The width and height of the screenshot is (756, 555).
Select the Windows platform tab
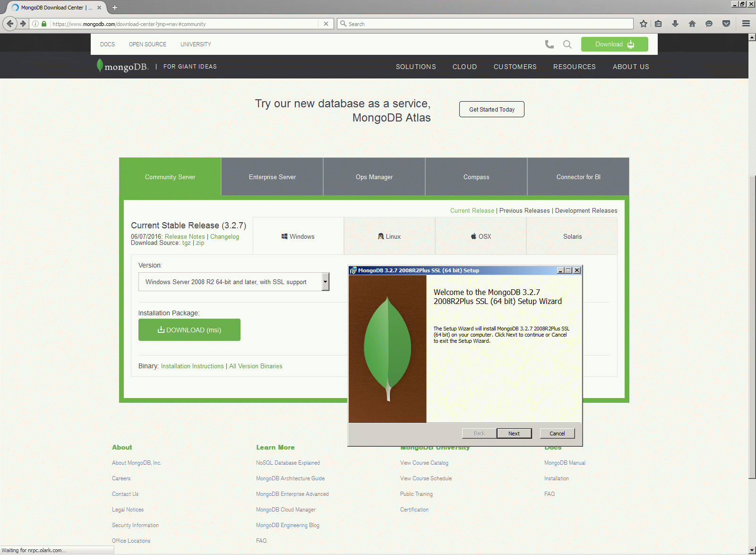tap(298, 236)
